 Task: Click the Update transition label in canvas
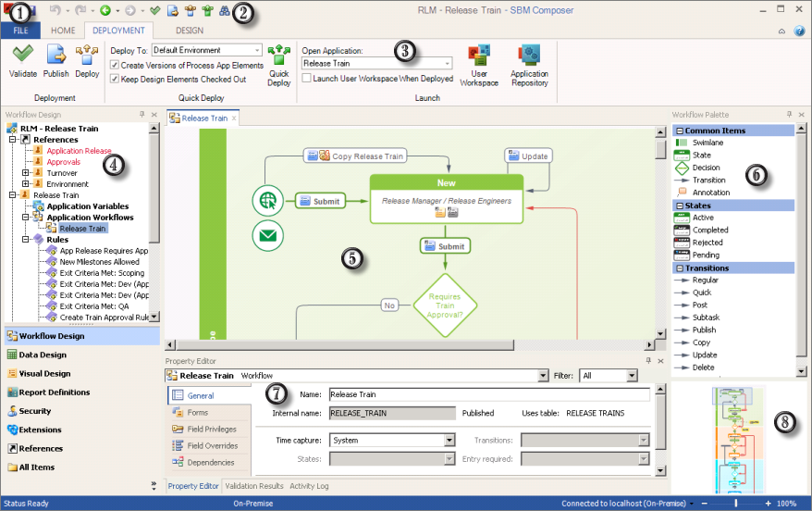(529, 156)
